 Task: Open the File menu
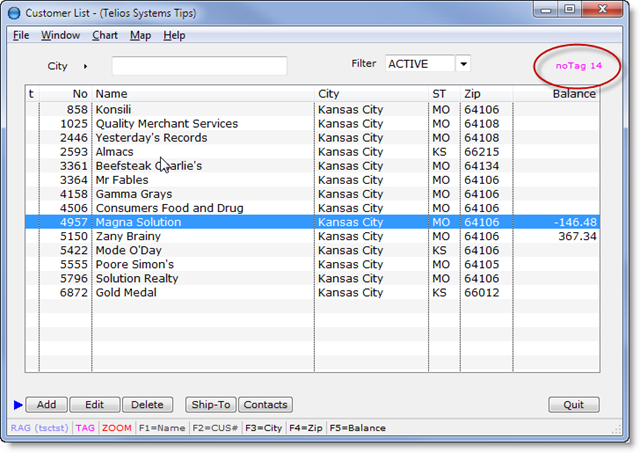pos(21,35)
